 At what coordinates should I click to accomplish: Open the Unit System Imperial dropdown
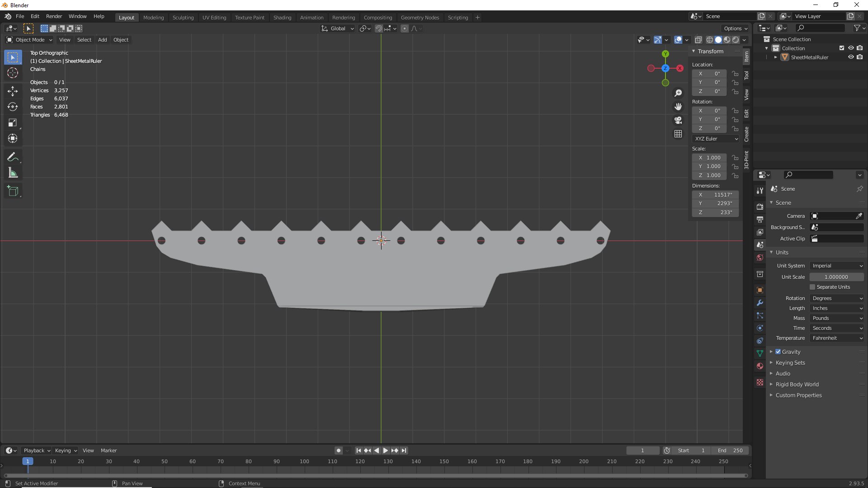click(837, 266)
